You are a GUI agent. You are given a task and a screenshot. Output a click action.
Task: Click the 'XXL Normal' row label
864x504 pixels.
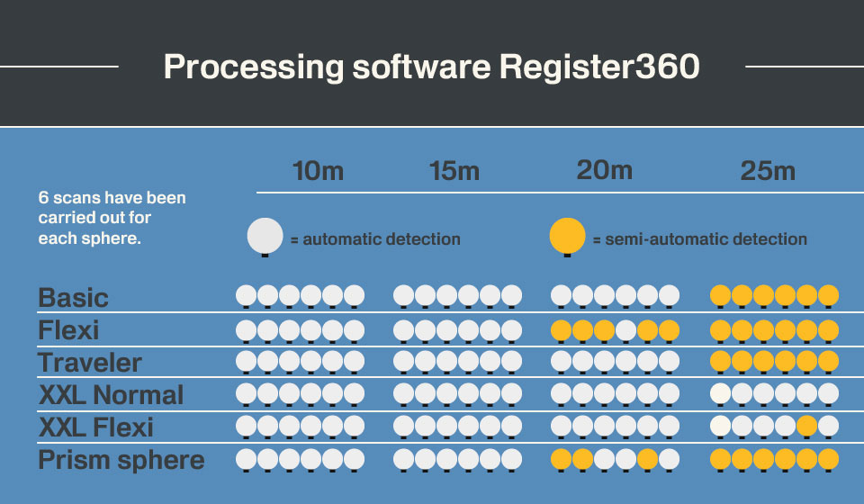tap(111, 395)
